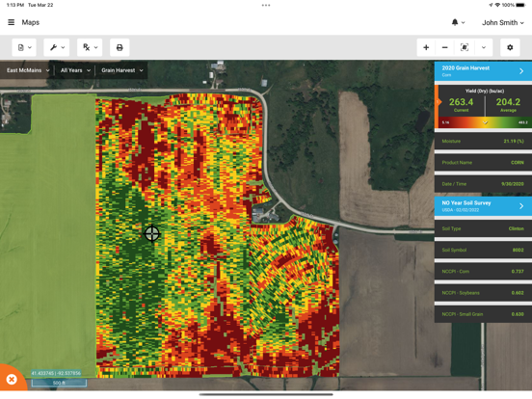The height and width of the screenshot is (399, 532).
Task: Open the map settings gear
Action: coord(510,47)
